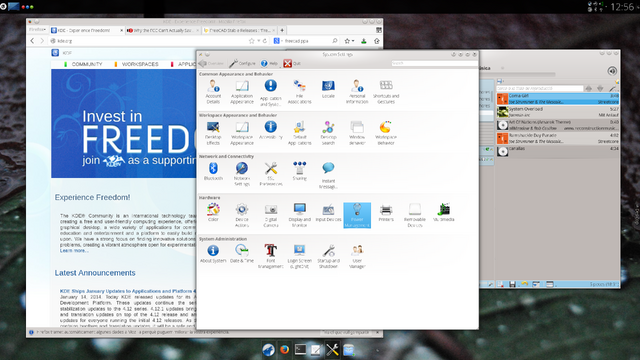This screenshot has width=640, height=360.
Task: Click the playlist search filter field
Action: point(540,88)
